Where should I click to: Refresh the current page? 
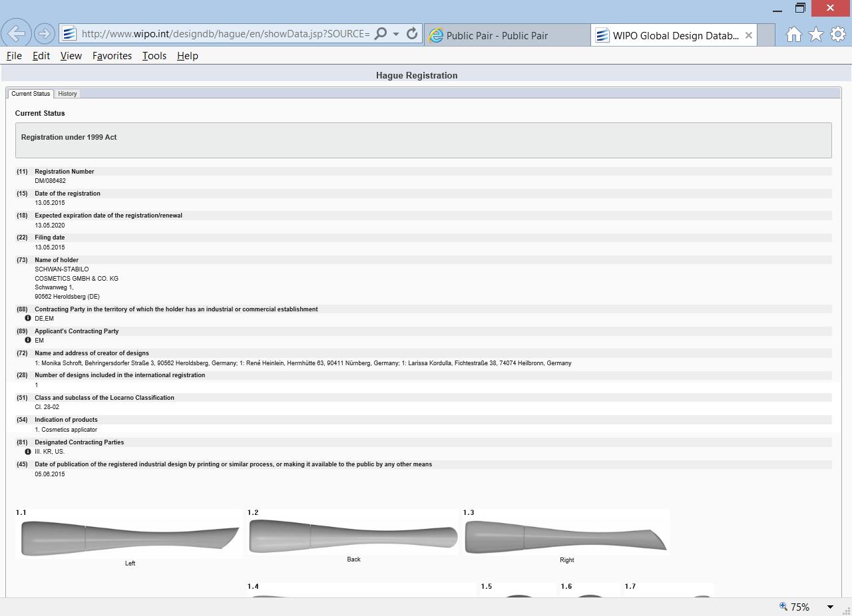412,33
